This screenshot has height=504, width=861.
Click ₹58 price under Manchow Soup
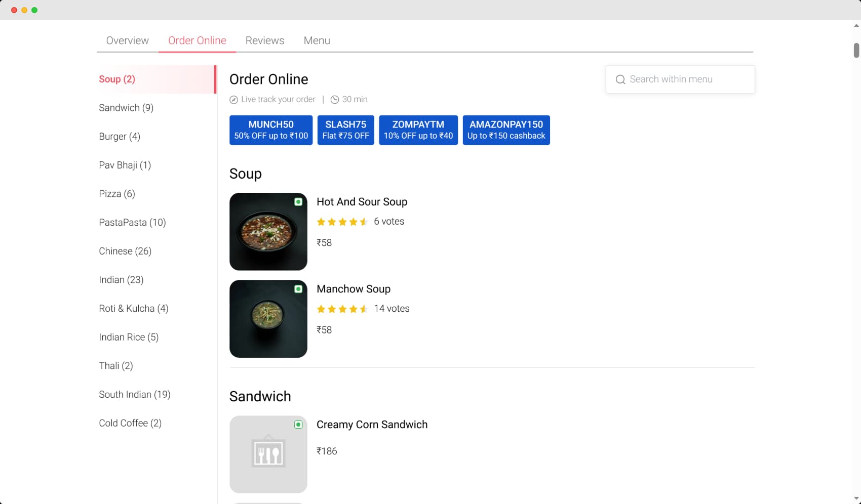click(324, 330)
